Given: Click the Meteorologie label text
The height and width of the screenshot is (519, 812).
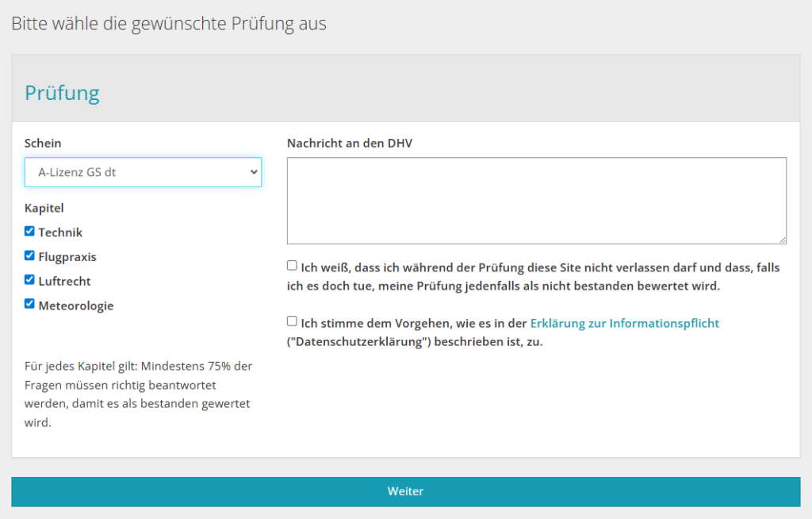Looking at the screenshot, I should [x=76, y=306].
